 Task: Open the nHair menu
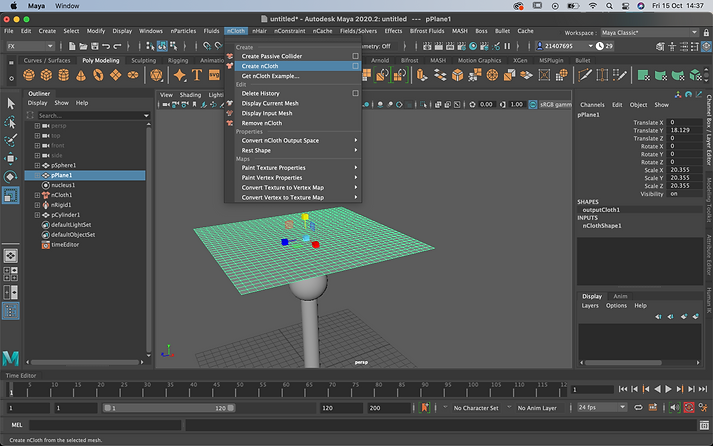(x=259, y=31)
